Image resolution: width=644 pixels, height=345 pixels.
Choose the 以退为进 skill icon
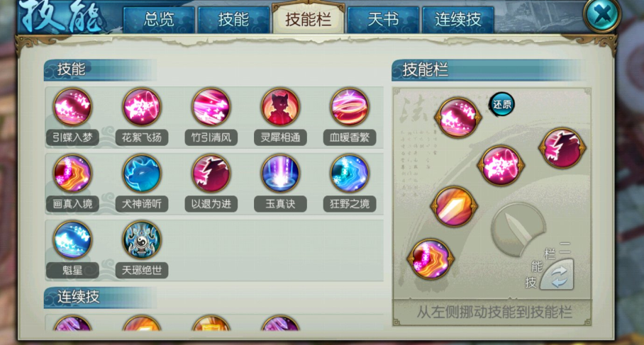click(x=211, y=174)
